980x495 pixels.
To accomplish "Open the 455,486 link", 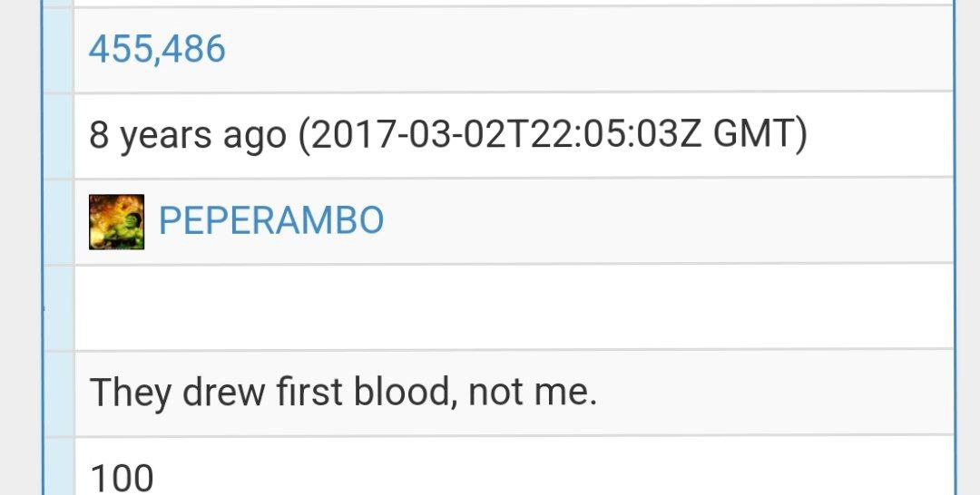I will coord(157,49).
